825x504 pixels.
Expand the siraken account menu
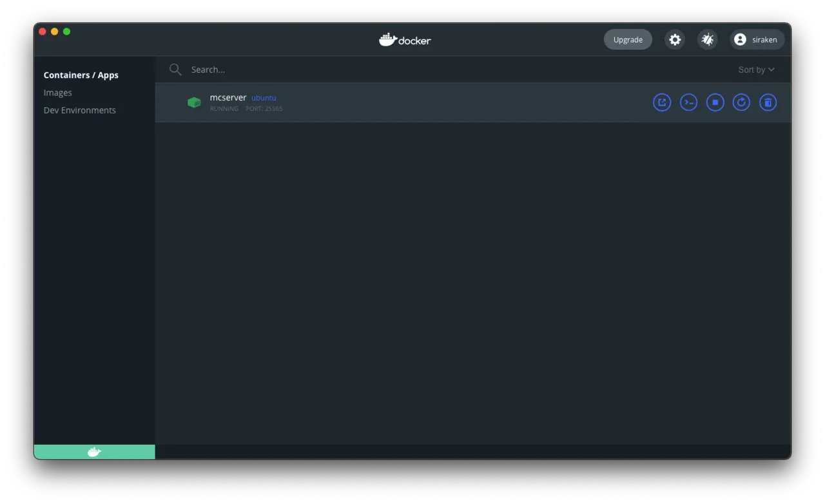(x=757, y=39)
